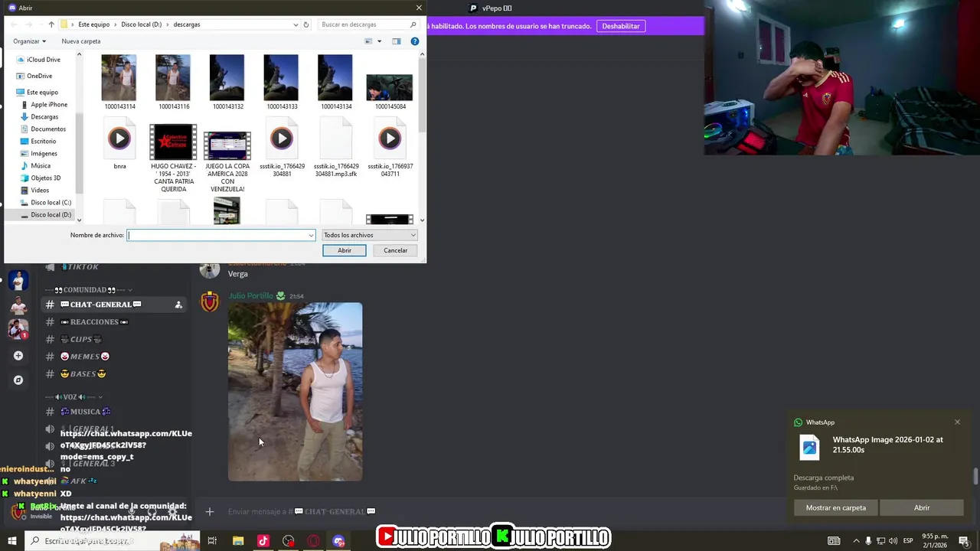Viewport: 980px width, 551px height.
Task: Click the Buscar en descargas search box
Action: point(368,24)
